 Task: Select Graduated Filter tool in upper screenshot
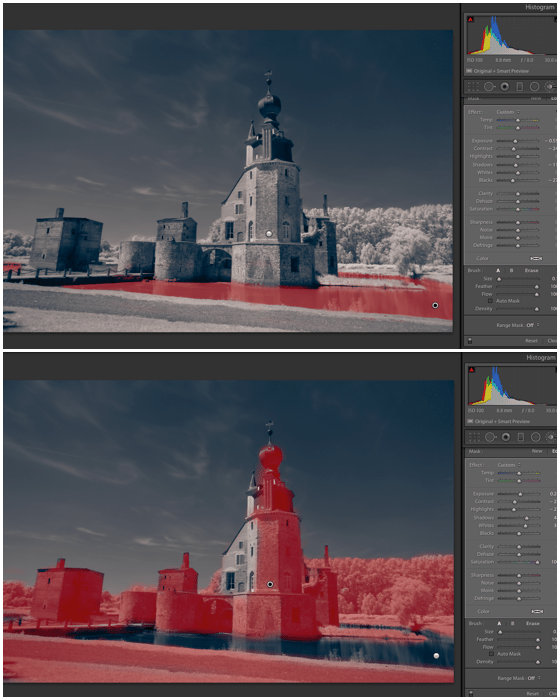click(519, 87)
